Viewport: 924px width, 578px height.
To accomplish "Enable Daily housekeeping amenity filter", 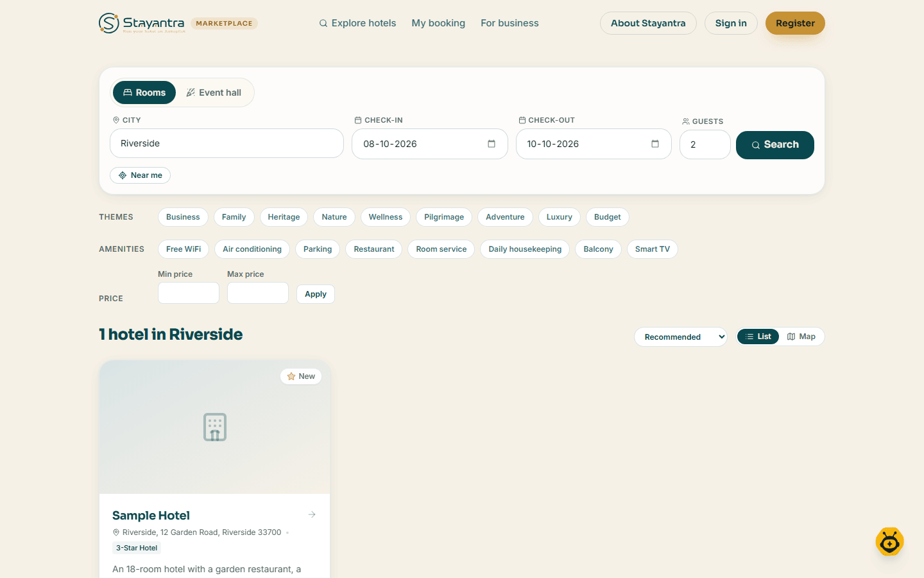I will pyautogui.click(x=525, y=249).
